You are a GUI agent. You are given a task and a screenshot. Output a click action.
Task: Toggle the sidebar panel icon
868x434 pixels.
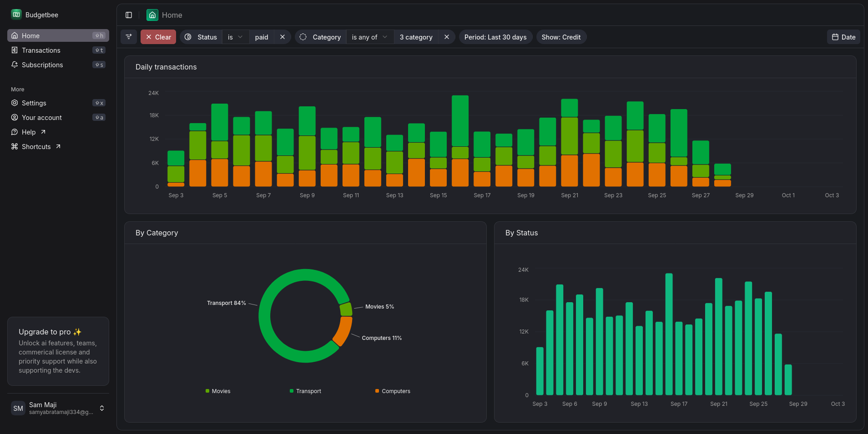pyautogui.click(x=129, y=15)
